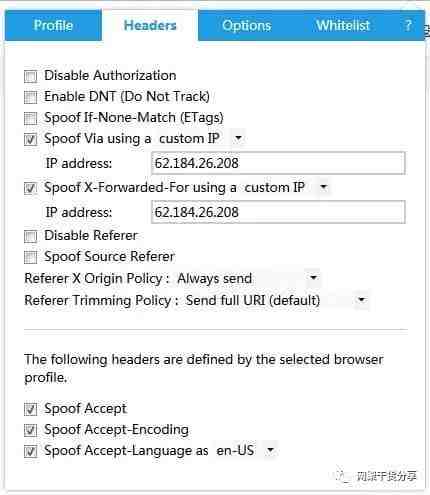Focus the X-Forwarded-For IP address field
The image size is (430, 495).
pyautogui.click(x=278, y=212)
